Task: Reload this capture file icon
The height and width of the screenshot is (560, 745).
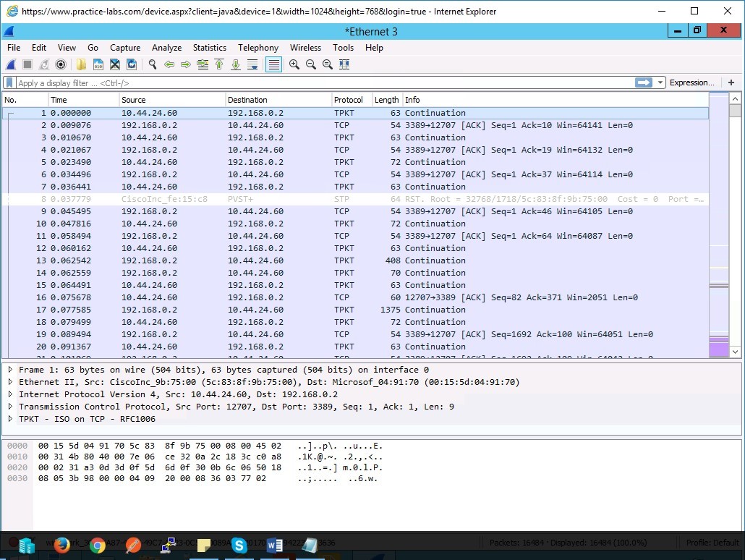Action: coord(132,64)
